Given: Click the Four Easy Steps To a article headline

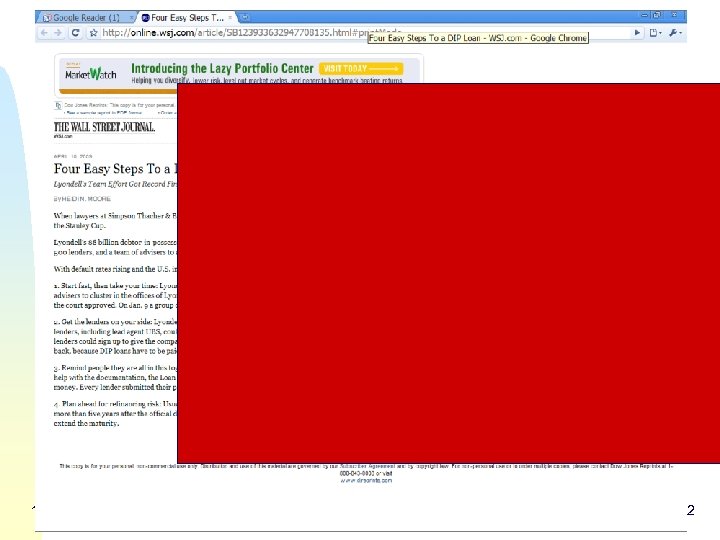Looking at the screenshot, I should 115,169.
